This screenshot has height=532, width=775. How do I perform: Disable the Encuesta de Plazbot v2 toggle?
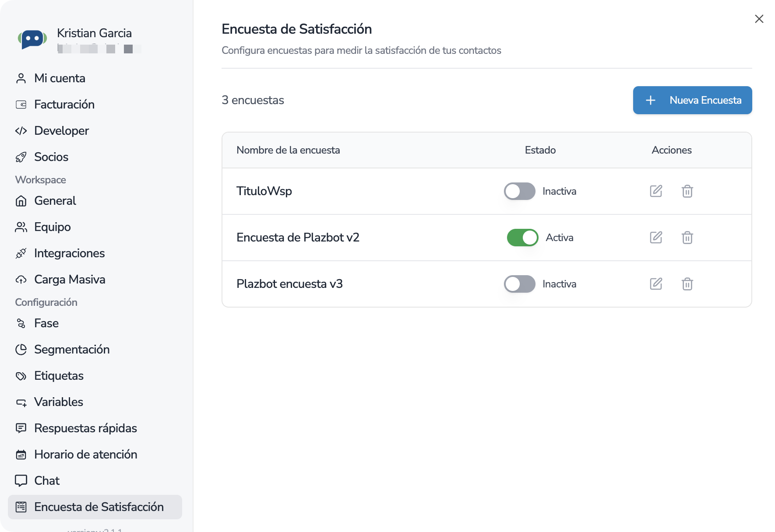pos(522,238)
